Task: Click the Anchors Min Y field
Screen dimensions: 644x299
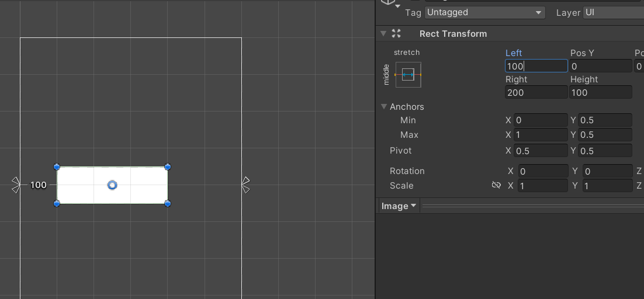Action: coord(605,120)
